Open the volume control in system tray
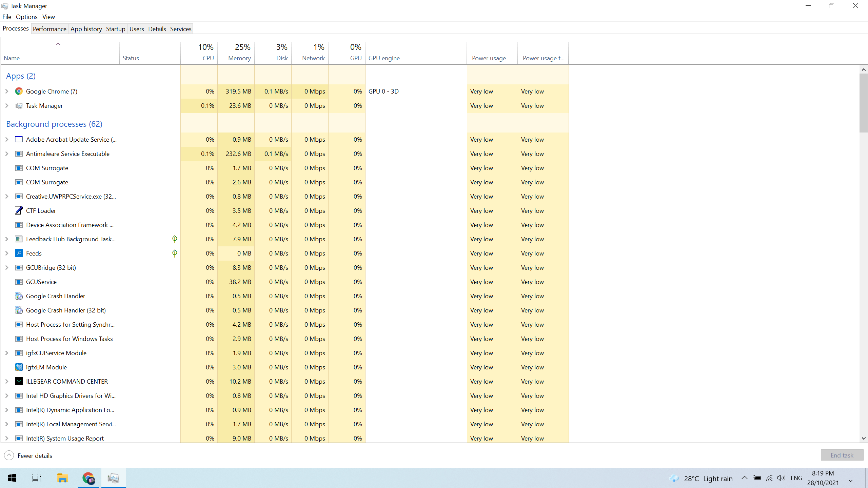 pyautogui.click(x=781, y=478)
